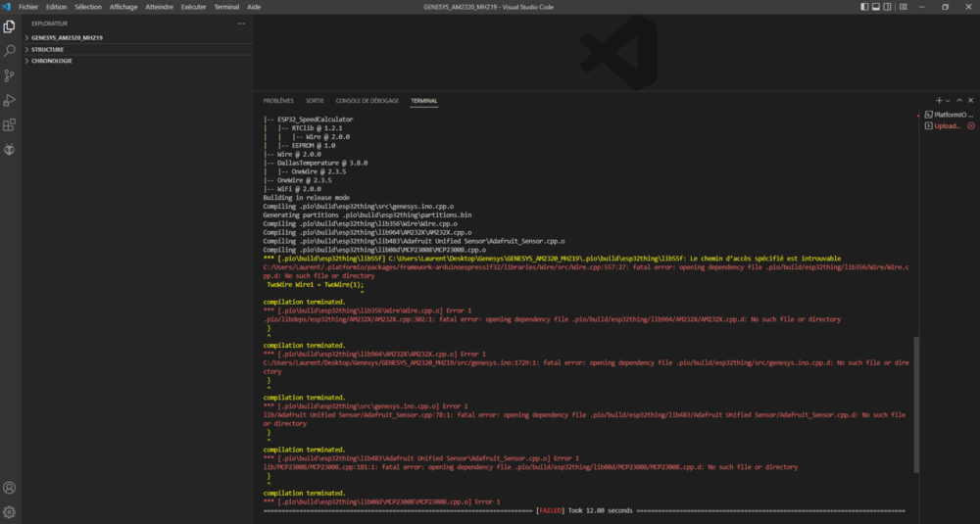Create a new terminal with plus icon

[x=938, y=101]
